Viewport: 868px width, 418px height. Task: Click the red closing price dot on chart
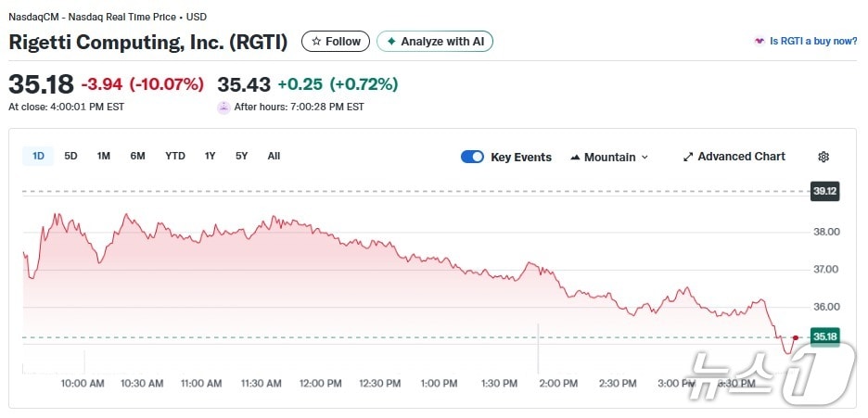point(796,336)
